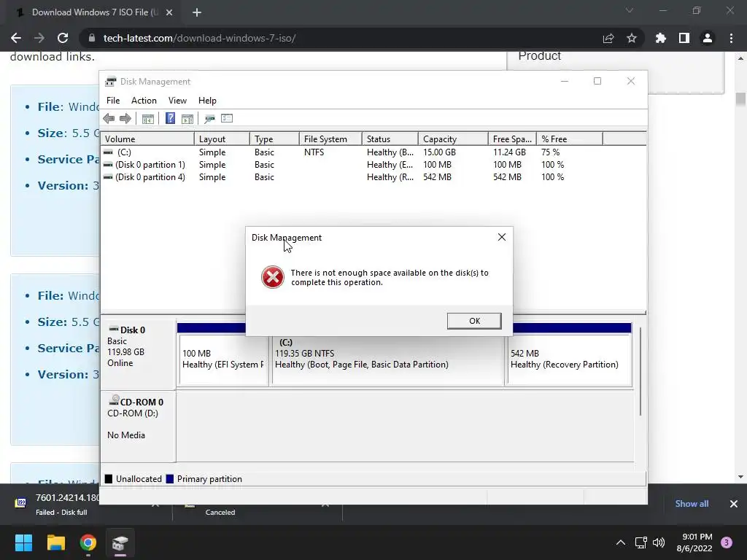Select the 100 MB EFI System partition block
The width and height of the screenshot is (747, 560).
[223, 359]
